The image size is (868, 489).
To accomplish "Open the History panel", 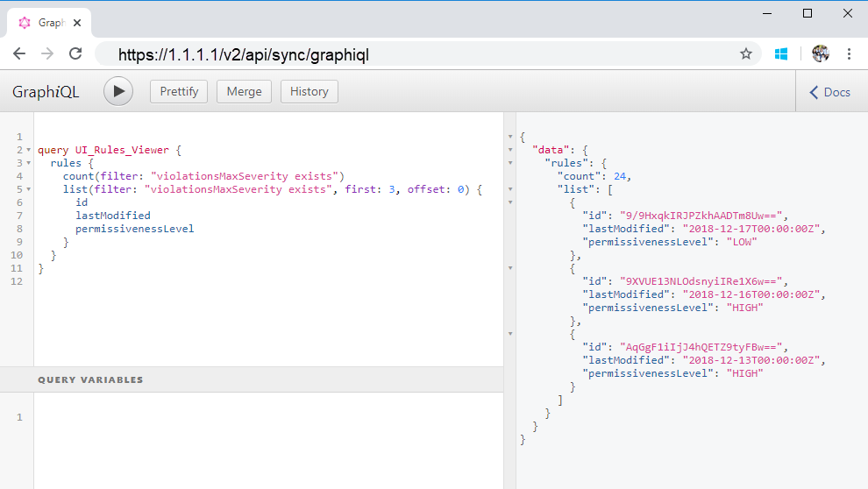I will tap(309, 92).
